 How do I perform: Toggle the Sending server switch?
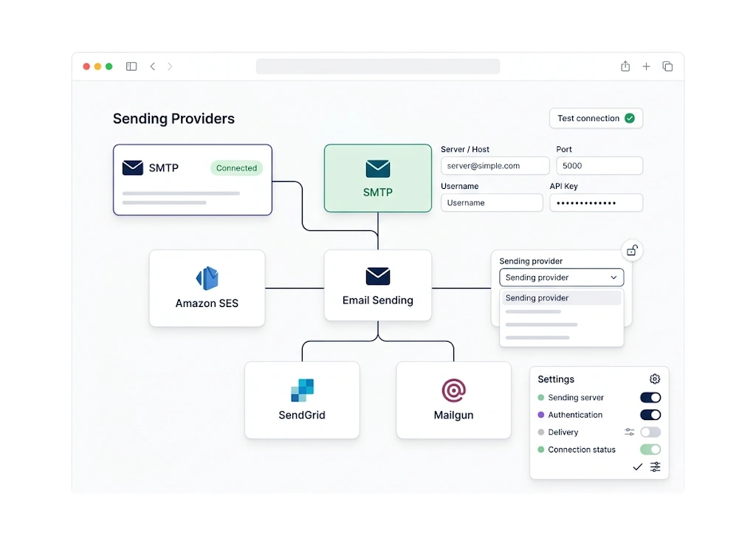[650, 398]
